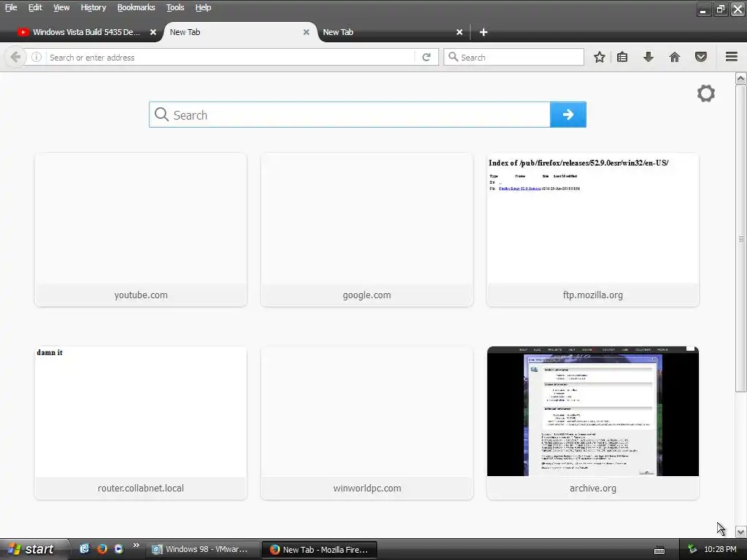Open Pocket save icon
This screenshot has width=747, height=560.
701,57
